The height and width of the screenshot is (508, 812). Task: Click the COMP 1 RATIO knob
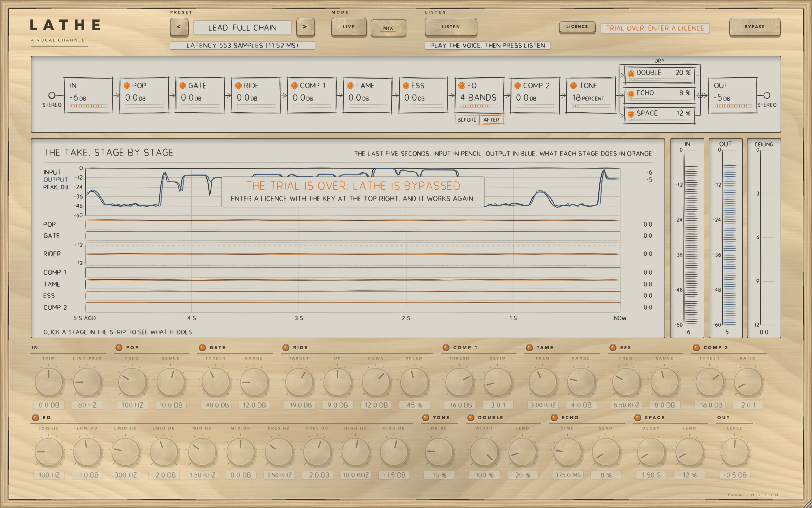click(498, 382)
